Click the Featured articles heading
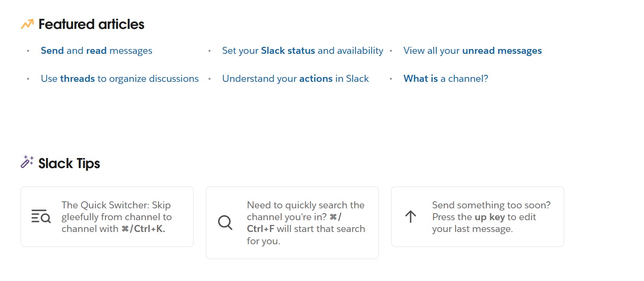This screenshot has height=281, width=644. click(91, 25)
